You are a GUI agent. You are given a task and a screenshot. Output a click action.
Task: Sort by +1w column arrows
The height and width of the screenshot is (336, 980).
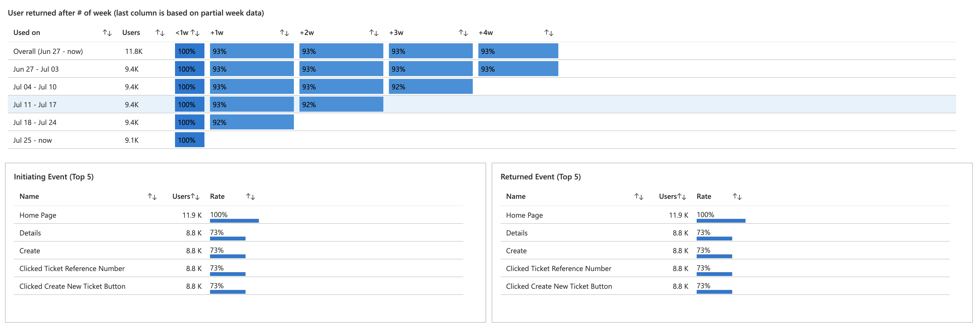pyautogui.click(x=284, y=33)
